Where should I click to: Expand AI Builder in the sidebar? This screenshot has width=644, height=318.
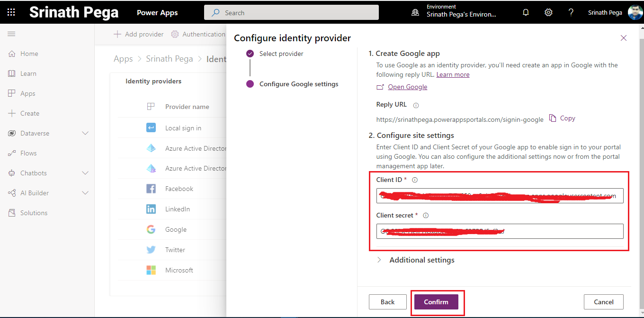85,193
